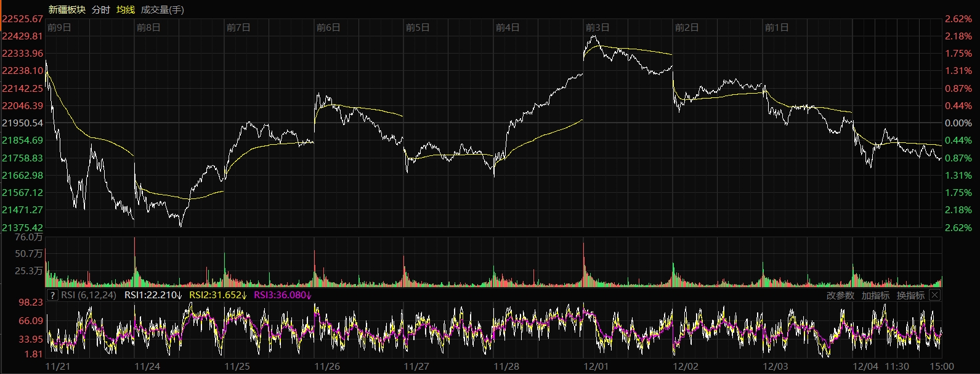Image resolution: width=980 pixels, height=374 pixels.
Task: Select the yellow RSI2 value 31.652 label
Action: coord(217,295)
